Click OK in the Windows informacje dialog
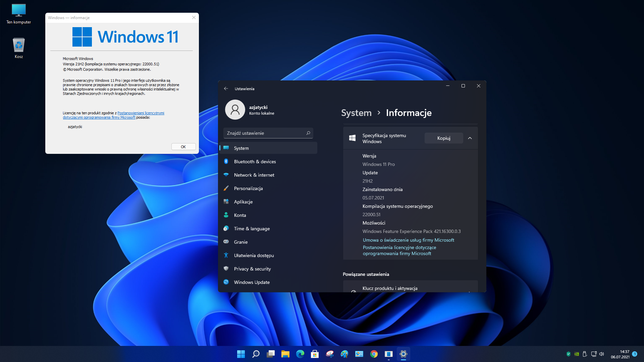Image resolution: width=644 pixels, height=362 pixels. click(x=183, y=147)
